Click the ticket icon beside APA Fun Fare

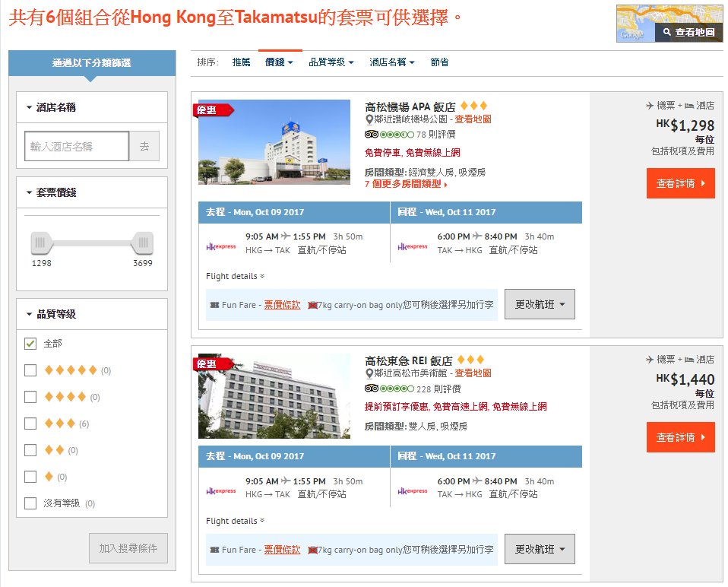pos(214,305)
